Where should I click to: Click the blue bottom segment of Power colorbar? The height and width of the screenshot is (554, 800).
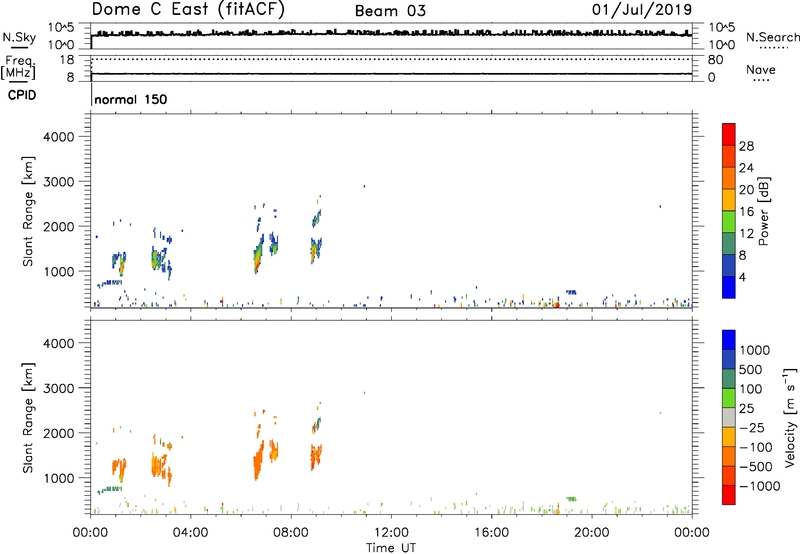tap(729, 287)
